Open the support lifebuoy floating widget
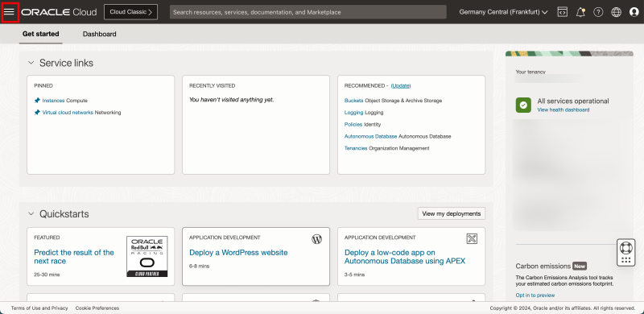 (626, 252)
